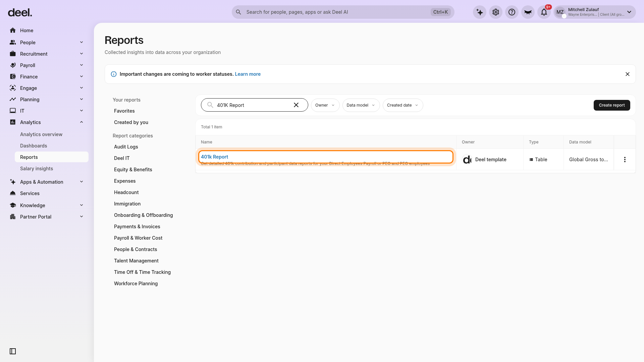
Task: Click the hidden-eye privacy icon
Action: [528, 12]
